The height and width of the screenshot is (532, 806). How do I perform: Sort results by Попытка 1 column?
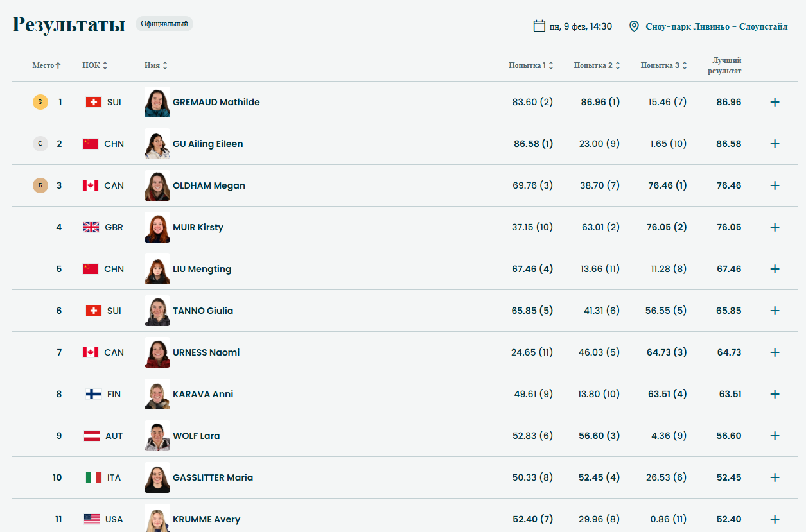[530, 65]
